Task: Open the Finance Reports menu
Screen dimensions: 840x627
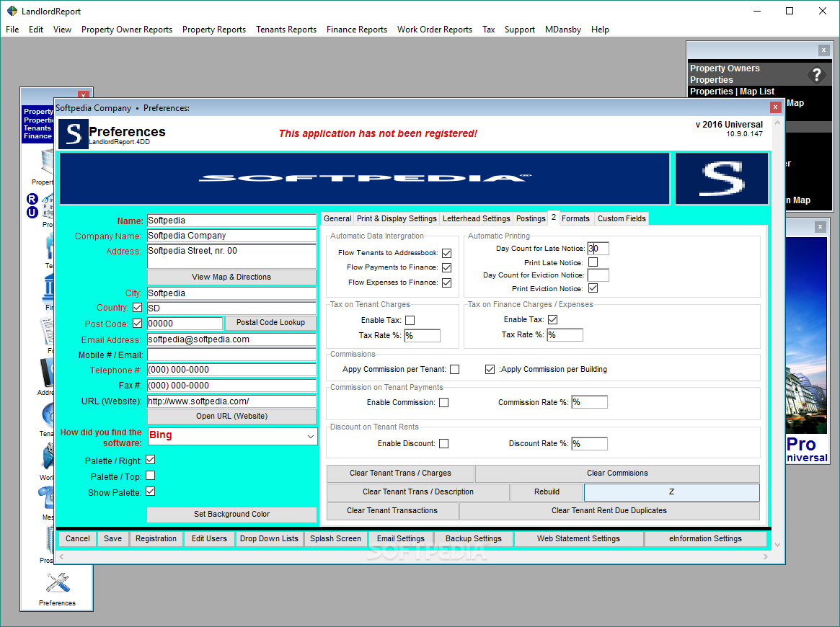Action: coord(357,30)
